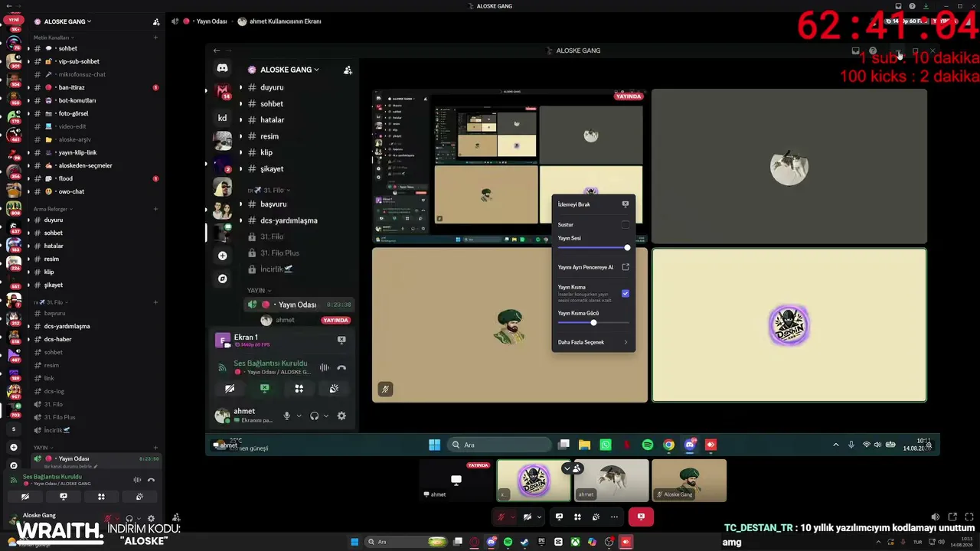Image resolution: width=980 pixels, height=551 pixels.
Task: Open activities launcher in outer left panel
Action: pos(101,497)
